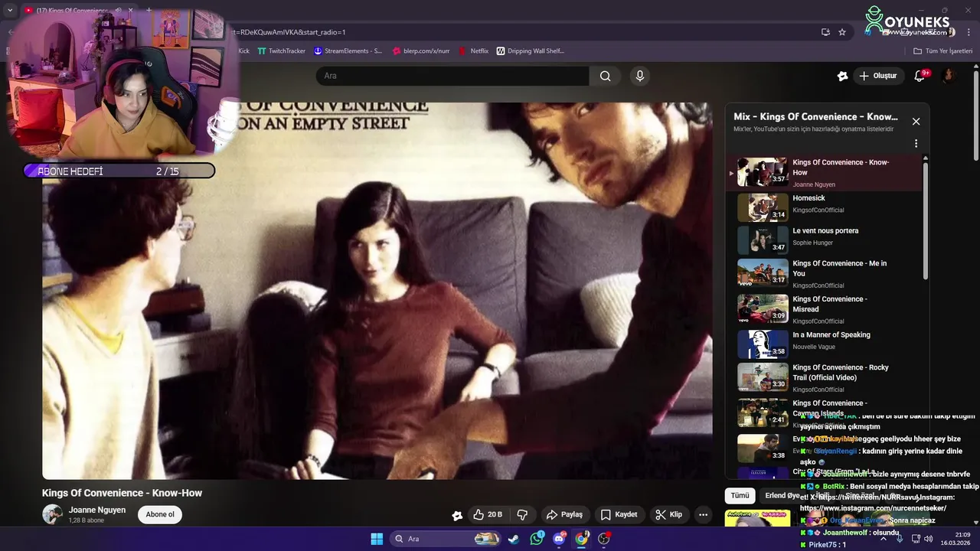Create a clip with Klip button
The image size is (980, 551).
[668, 514]
